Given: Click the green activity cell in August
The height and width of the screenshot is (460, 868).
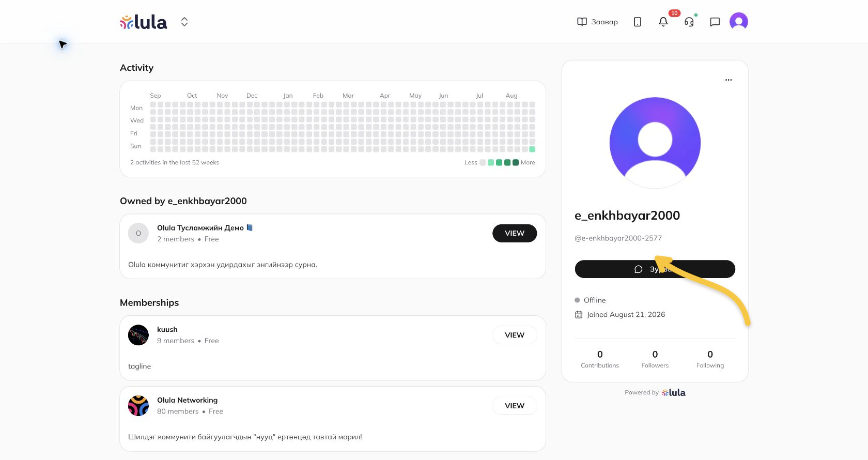Looking at the screenshot, I should pyautogui.click(x=532, y=149).
